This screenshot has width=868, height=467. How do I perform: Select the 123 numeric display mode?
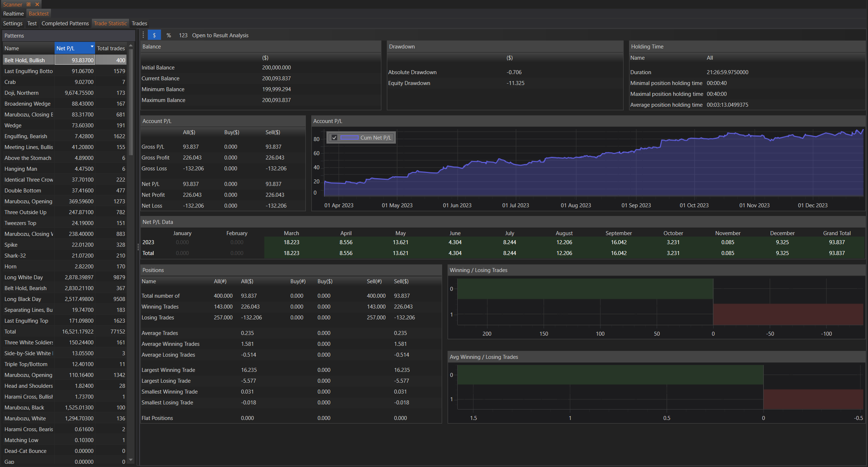183,35
